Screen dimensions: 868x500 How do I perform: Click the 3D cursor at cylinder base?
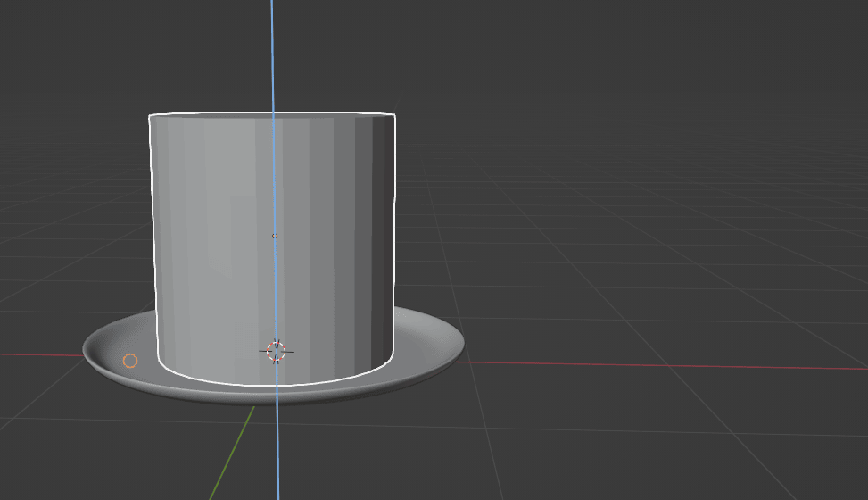[276, 352]
